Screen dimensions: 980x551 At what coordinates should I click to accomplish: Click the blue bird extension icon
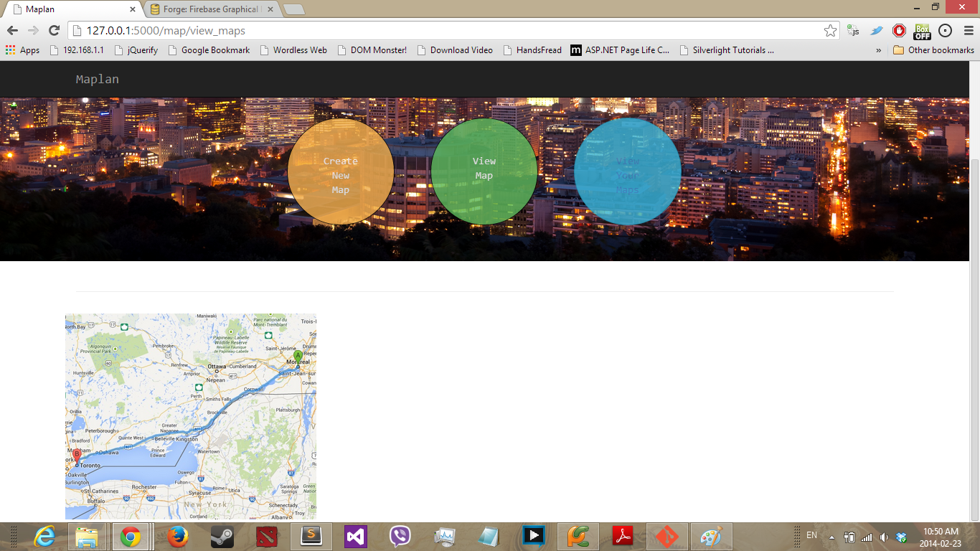[876, 31]
